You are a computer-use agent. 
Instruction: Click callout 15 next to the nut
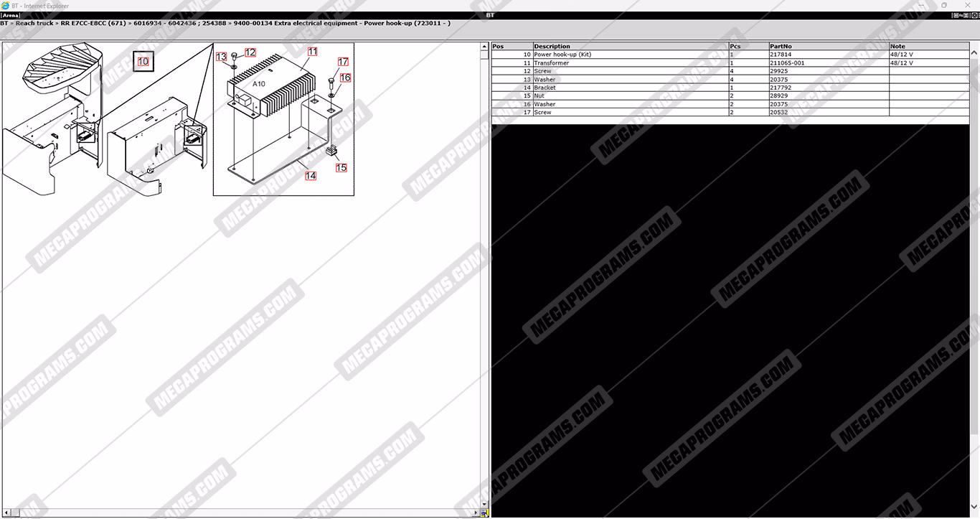pyautogui.click(x=341, y=167)
